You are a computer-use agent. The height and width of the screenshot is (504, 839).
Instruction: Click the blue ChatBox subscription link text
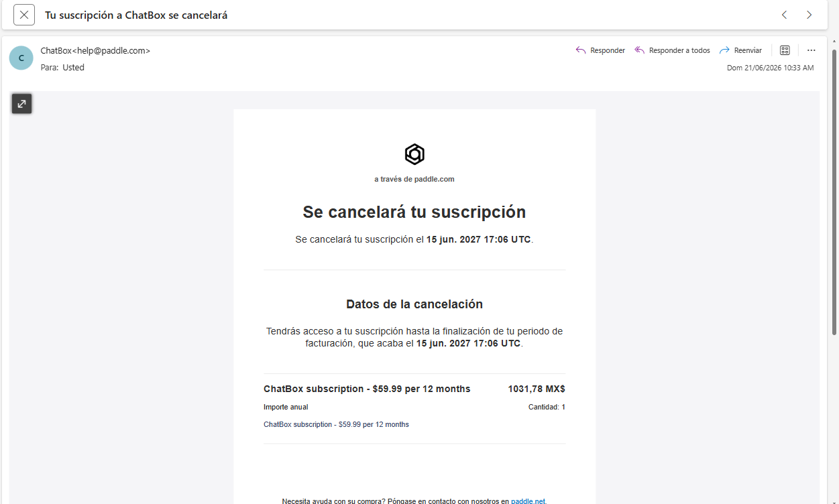pos(336,424)
